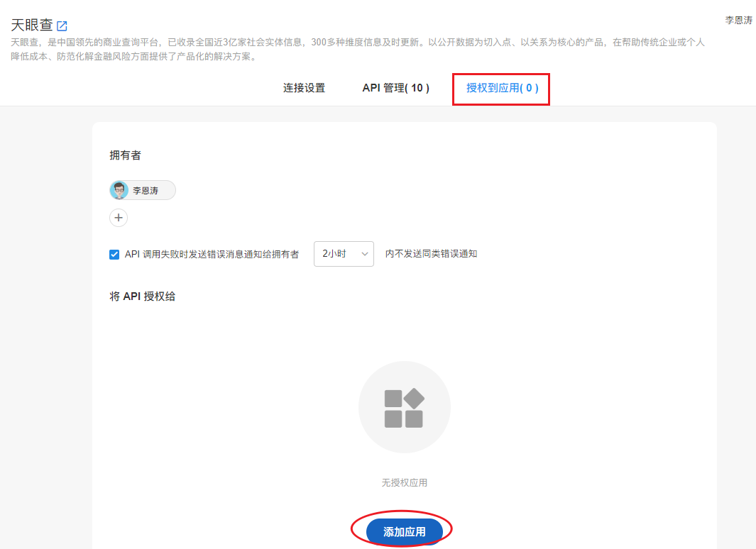Switch to API 管理(10) tab

396,88
